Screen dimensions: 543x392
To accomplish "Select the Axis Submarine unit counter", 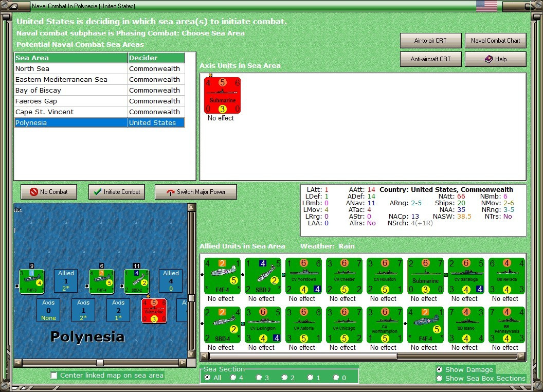I will pyautogui.click(x=222, y=95).
